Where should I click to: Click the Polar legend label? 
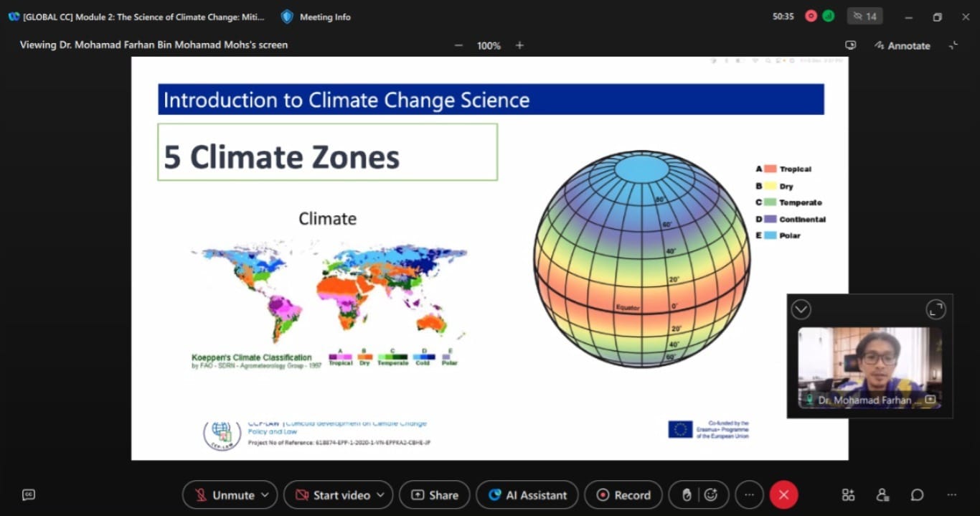pos(790,235)
